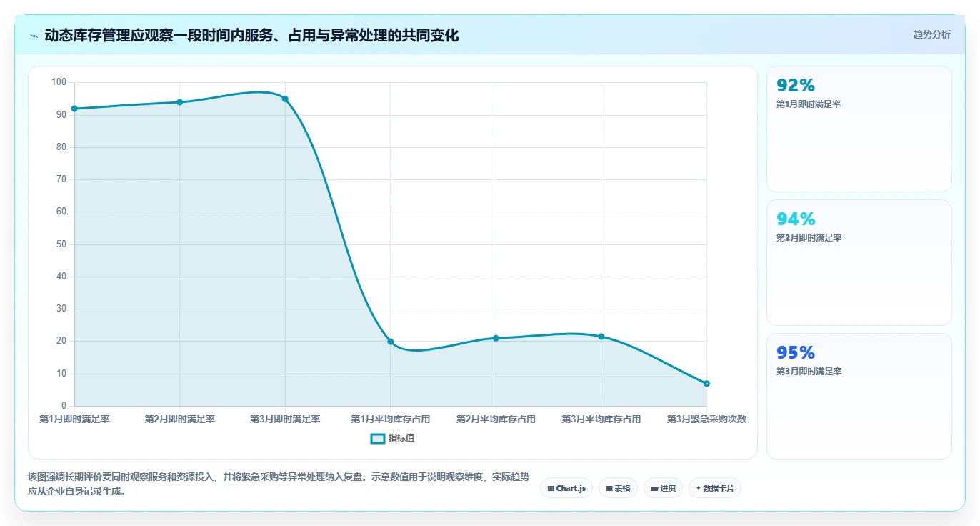Click x-axis label 第3月即时满足率
Image resolution: width=980 pixels, height=526 pixels.
pos(285,419)
